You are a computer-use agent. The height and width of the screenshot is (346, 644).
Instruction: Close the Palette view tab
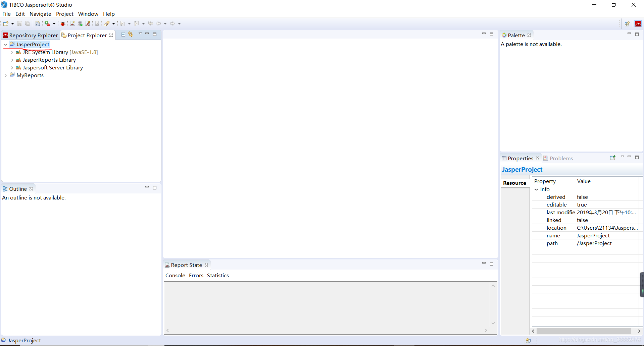(x=529, y=35)
